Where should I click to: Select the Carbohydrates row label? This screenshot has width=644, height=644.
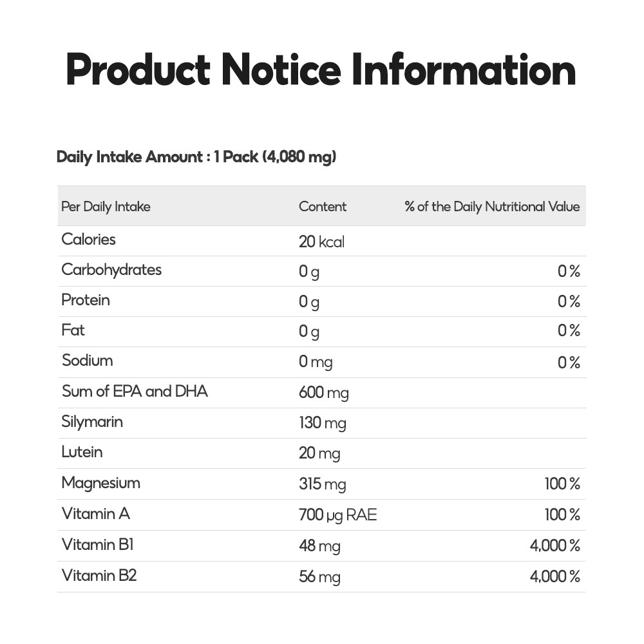coord(111,270)
